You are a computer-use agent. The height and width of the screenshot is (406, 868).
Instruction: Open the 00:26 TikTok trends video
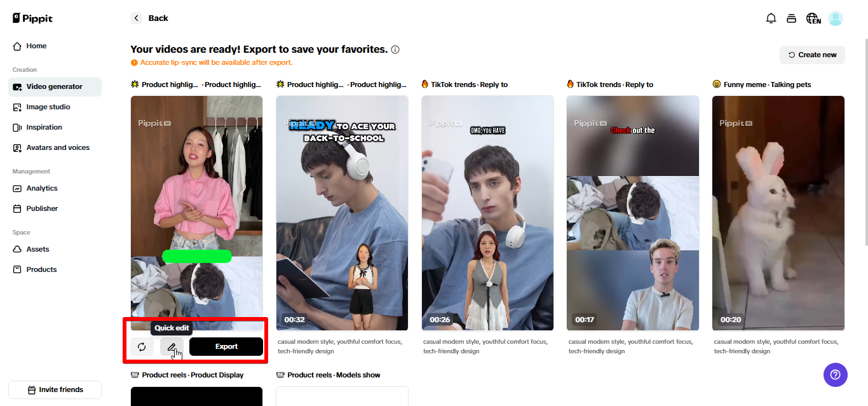coord(487,213)
